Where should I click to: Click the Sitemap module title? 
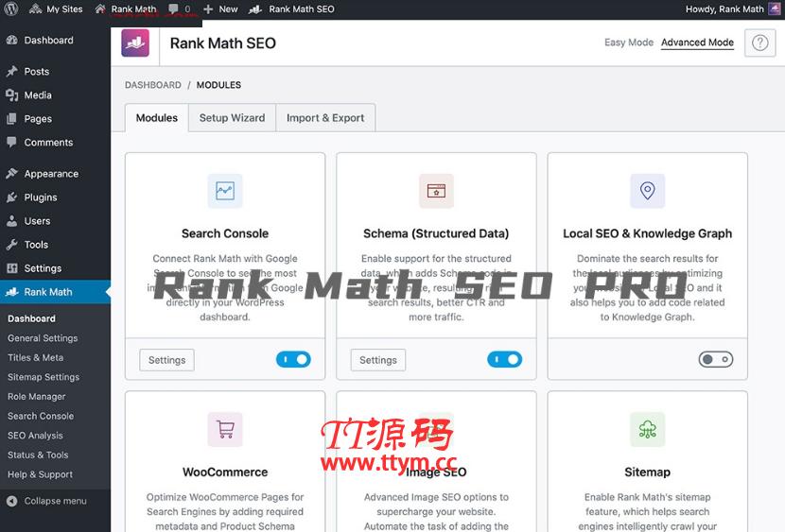tap(647, 472)
